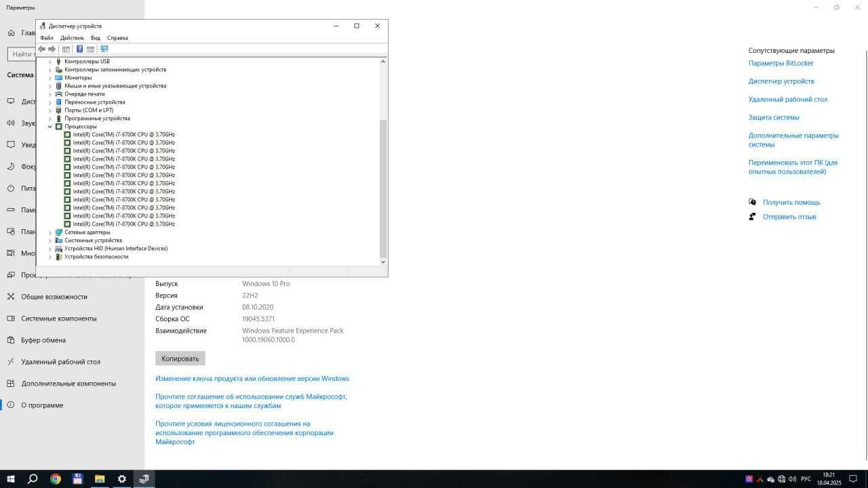Open the blue Help toolbar icon
This screenshot has height=488, width=868.
(x=79, y=49)
